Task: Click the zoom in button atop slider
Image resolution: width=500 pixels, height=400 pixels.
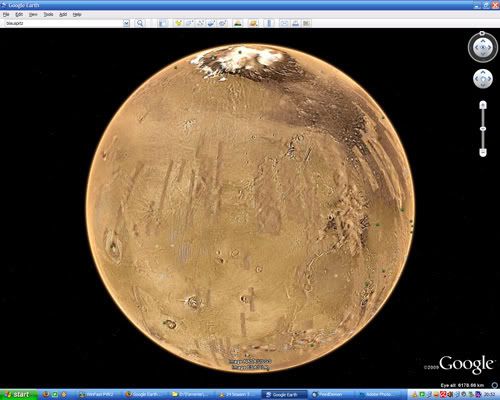Action: click(x=483, y=105)
